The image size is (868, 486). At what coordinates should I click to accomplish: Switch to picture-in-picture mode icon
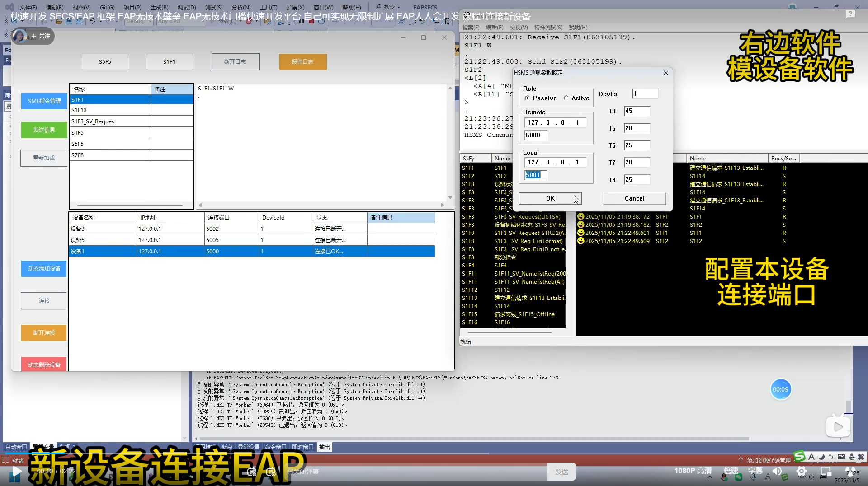[x=826, y=471]
